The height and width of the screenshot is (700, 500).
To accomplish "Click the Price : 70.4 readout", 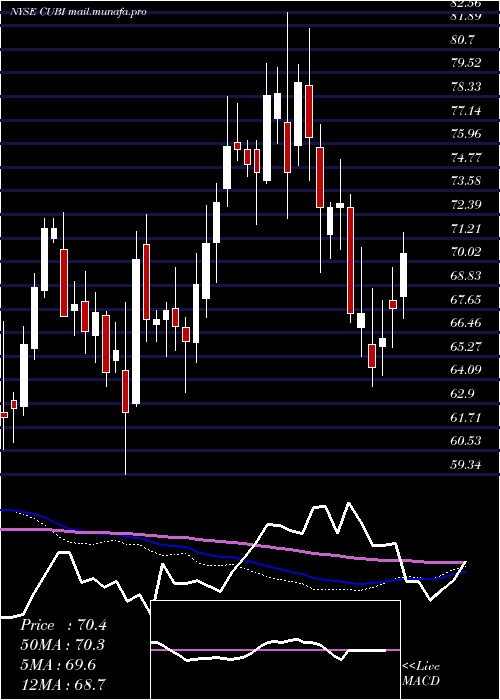I will [64, 625].
